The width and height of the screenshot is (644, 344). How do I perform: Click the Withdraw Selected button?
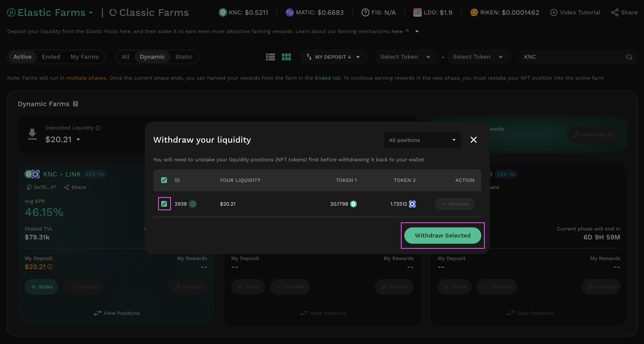pos(442,236)
